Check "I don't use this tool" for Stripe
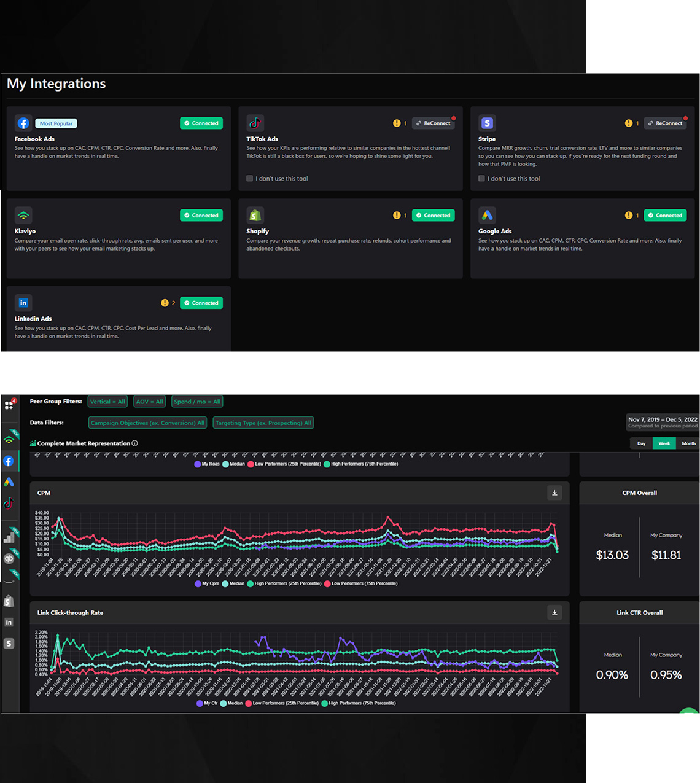This screenshot has height=783, width=700. [482, 179]
